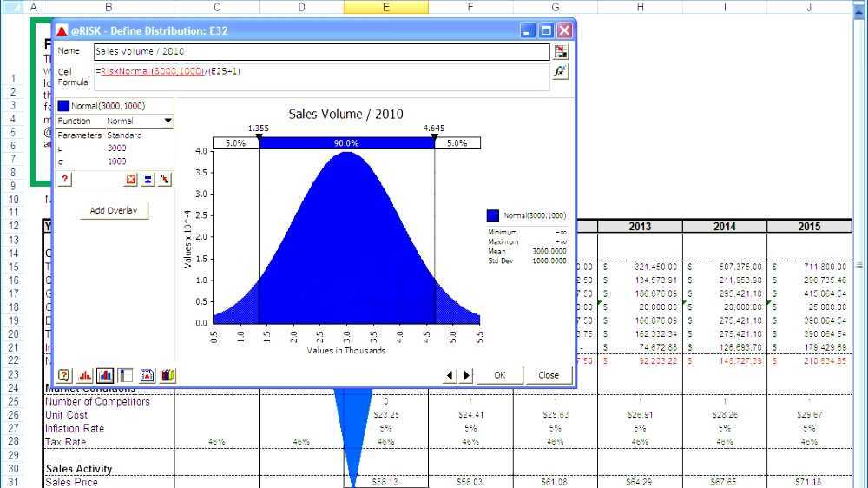
Task: Open @RISK help at the dialog's bottom toolbar
Action: click(64, 375)
